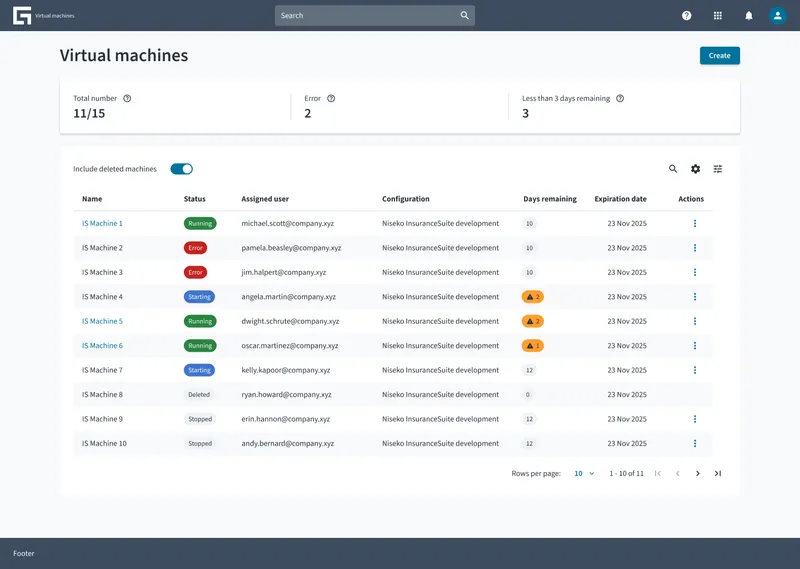Screen dimensions: 800x569
Task: Open the apps grid menu
Action: click(x=717, y=15)
